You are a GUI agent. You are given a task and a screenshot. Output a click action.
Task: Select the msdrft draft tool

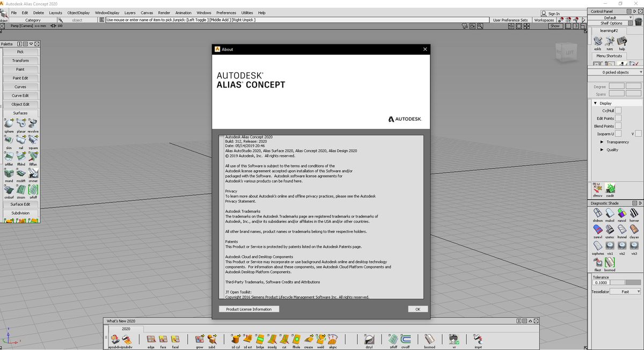pyautogui.click(x=21, y=173)
